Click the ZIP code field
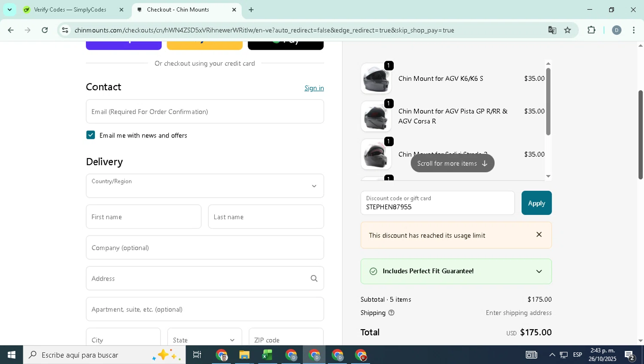This screenshot has height=364, width=644. (286, 337)
